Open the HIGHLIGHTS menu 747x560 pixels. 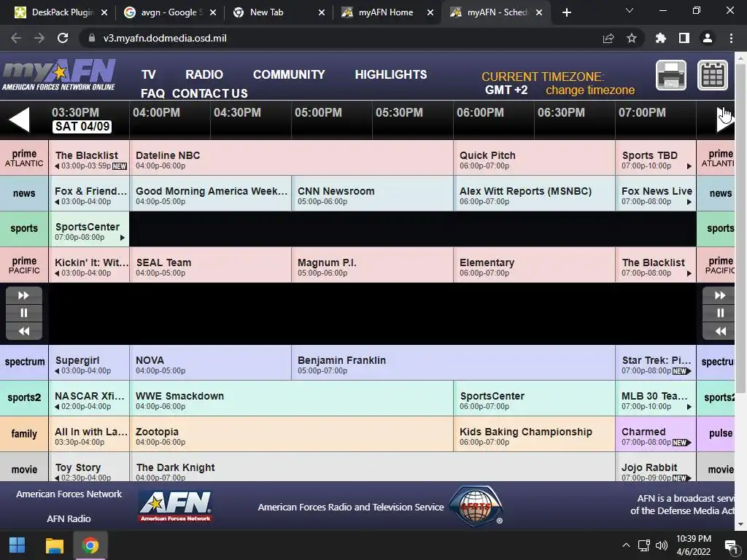391,74
